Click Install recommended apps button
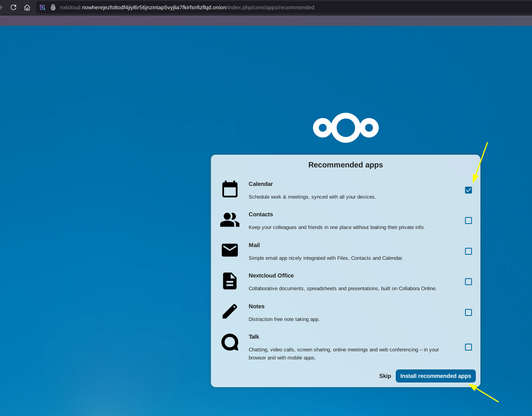This screenshot has width=532, height=416. coord(436,376)
